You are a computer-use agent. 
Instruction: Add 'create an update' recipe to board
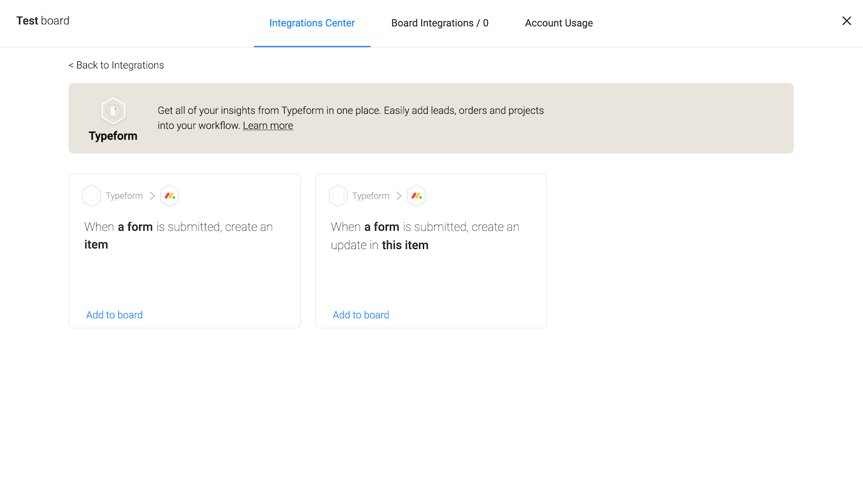tap(361, 315)
